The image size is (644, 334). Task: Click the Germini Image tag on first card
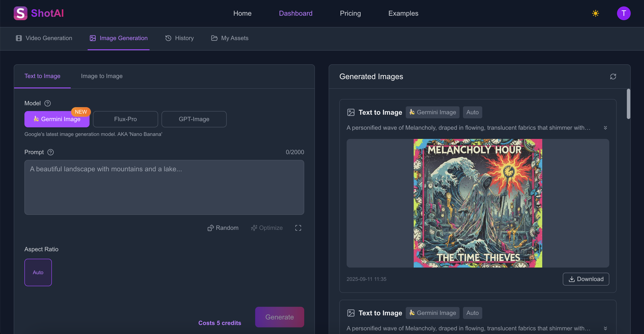coord(432,112)
